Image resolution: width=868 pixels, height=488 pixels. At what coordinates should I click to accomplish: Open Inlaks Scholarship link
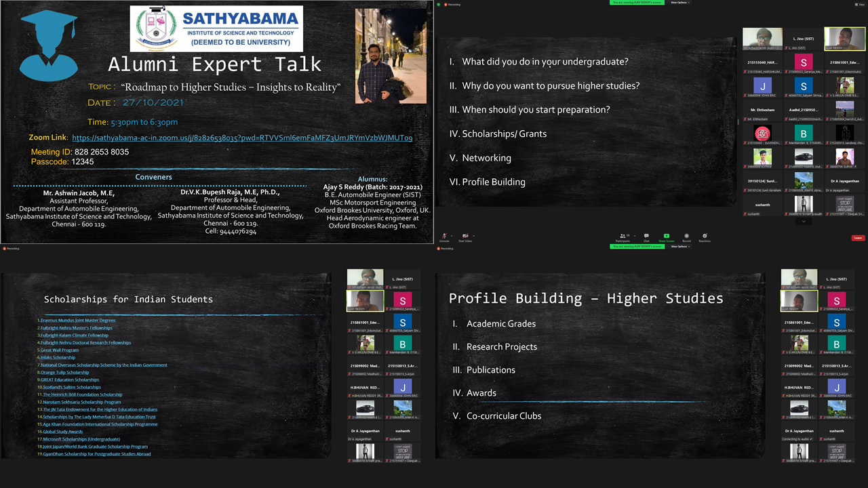pos(58,357)
